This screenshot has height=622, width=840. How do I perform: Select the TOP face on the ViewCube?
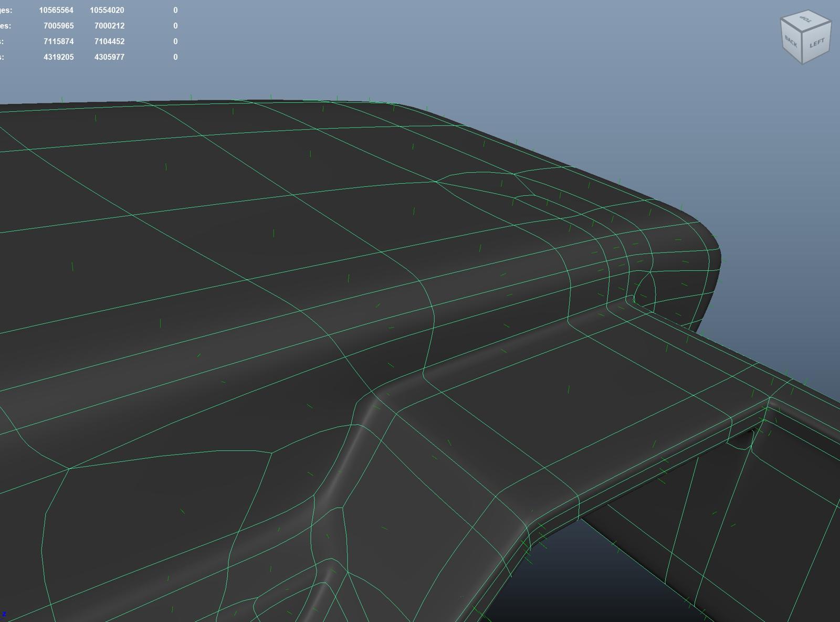(x=805, y=20)
